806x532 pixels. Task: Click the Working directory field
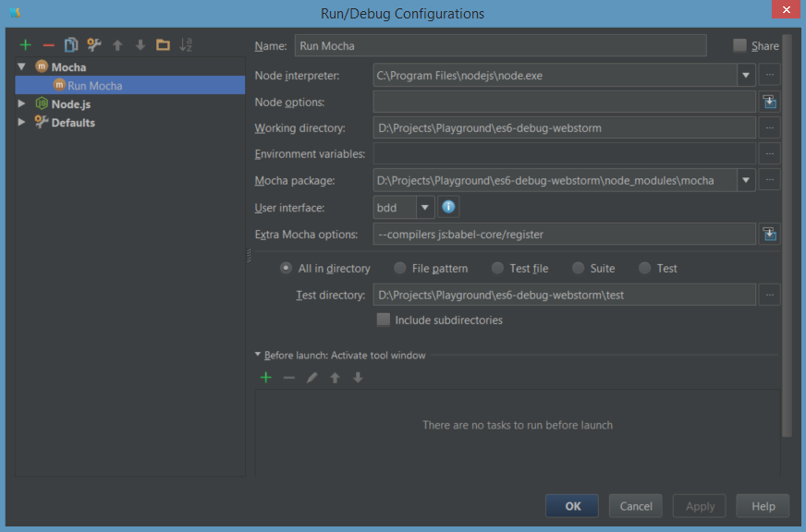pyautogui.click(x=564, y=127)
